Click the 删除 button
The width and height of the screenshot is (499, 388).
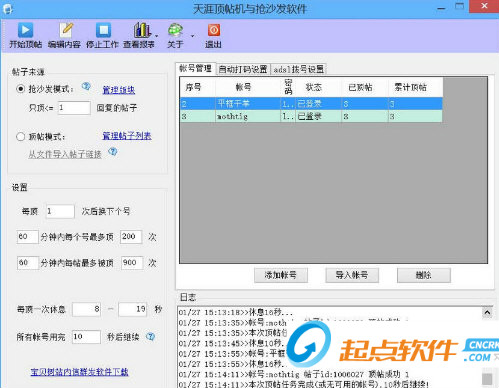pos(424,275)
